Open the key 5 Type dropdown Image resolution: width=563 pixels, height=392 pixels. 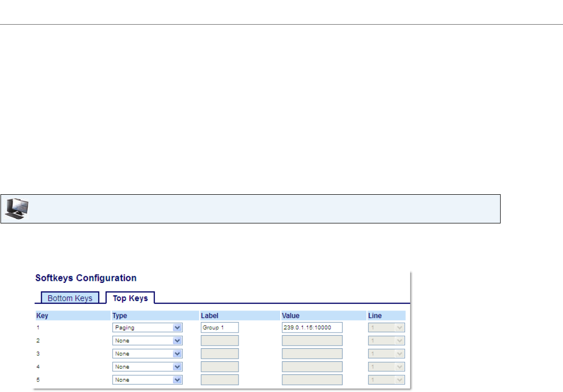tap(147, 380)
